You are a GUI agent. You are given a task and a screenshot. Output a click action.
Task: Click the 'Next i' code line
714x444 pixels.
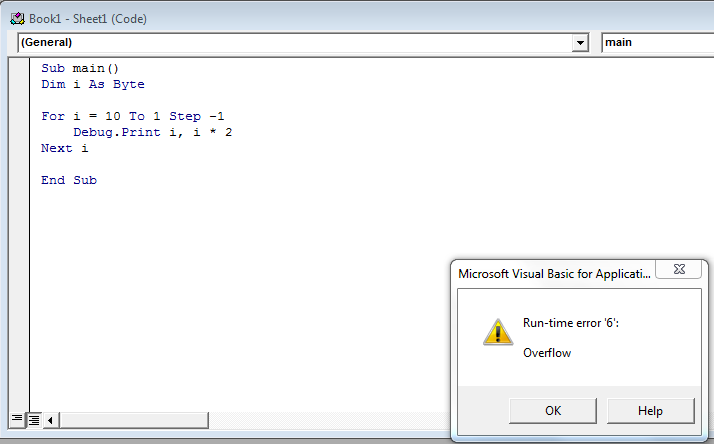[65, 148]
